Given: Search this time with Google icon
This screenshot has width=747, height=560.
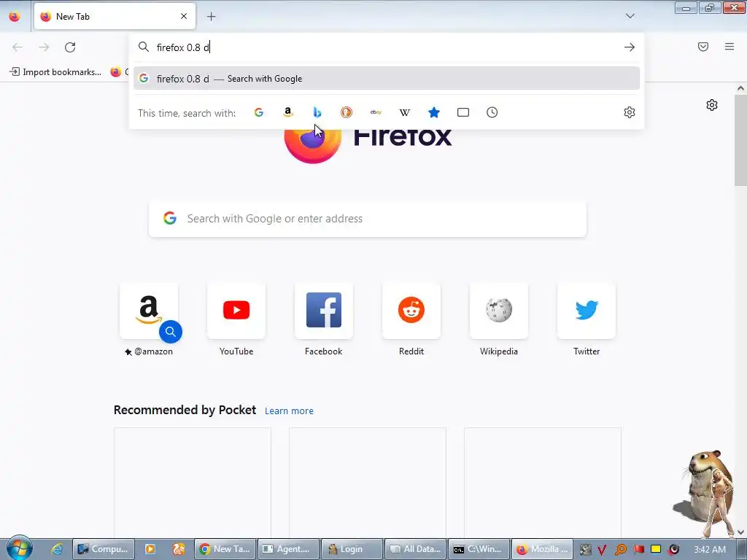Looking at the screenshot, I should tap(259, 112).
